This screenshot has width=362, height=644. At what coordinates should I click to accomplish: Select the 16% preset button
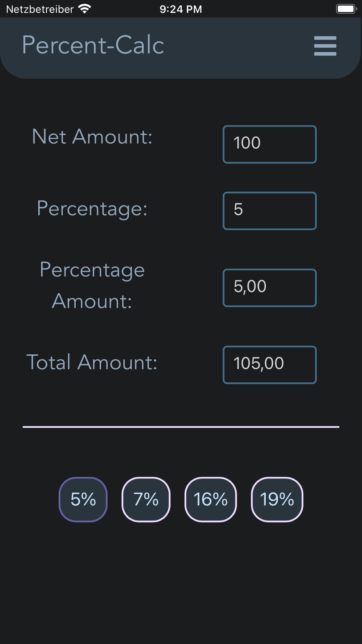coord(210,499)
